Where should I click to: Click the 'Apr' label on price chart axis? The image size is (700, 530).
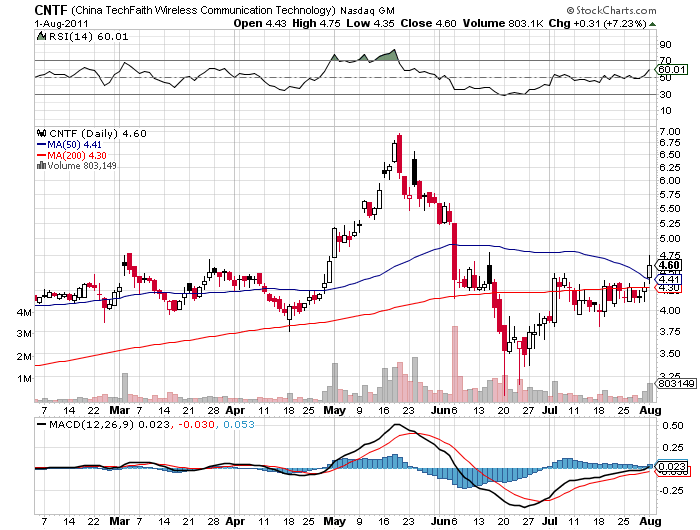coord(235,410)
